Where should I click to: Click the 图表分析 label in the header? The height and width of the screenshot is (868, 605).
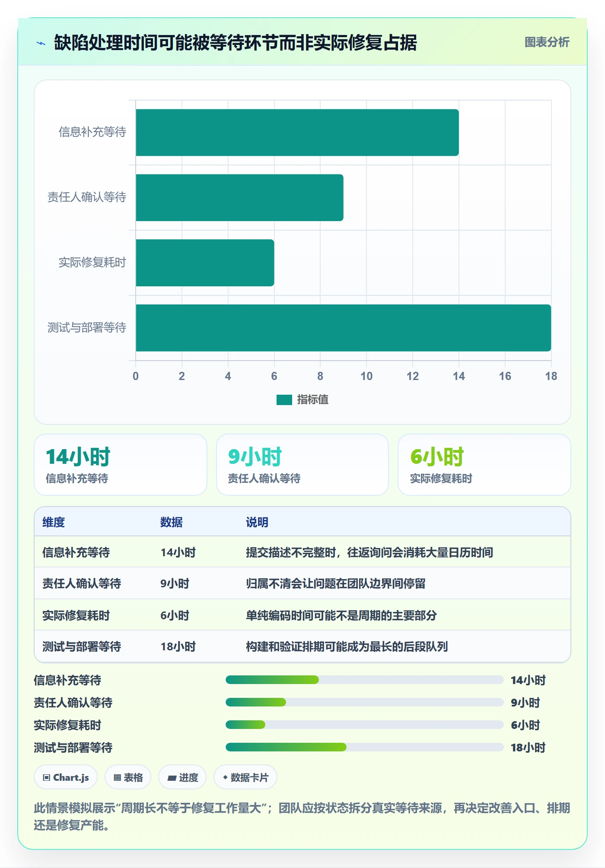click(547, 42)
